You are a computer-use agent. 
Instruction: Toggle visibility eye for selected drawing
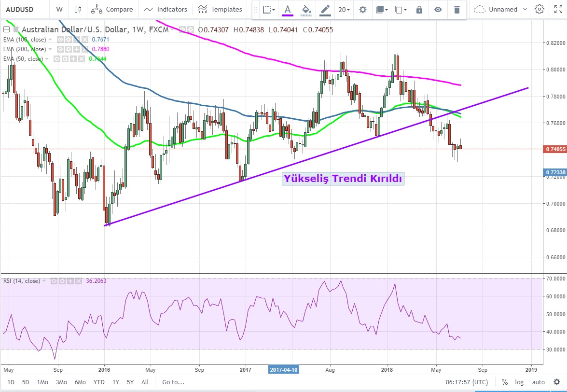pos(438,9)
